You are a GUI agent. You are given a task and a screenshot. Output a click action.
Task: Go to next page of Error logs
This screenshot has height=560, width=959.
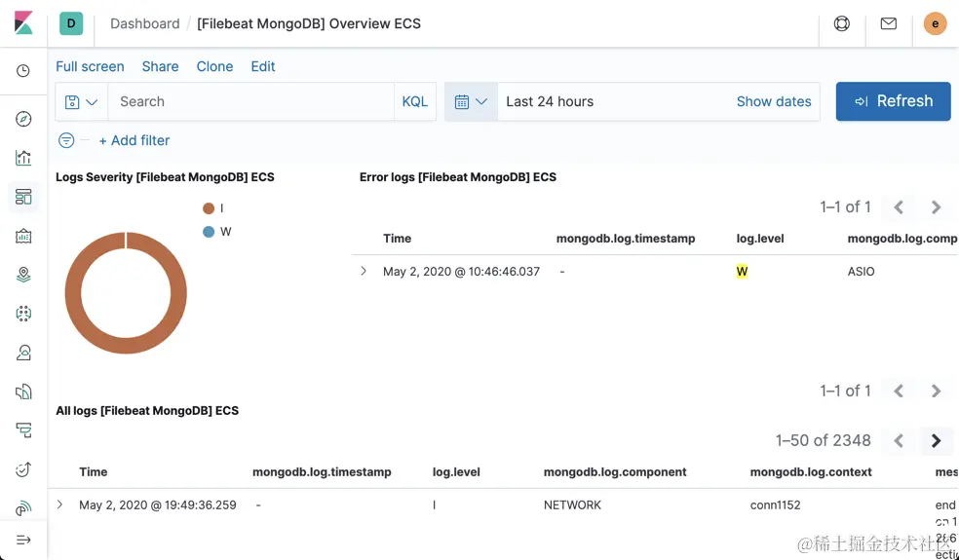click(x=936, y=207)
